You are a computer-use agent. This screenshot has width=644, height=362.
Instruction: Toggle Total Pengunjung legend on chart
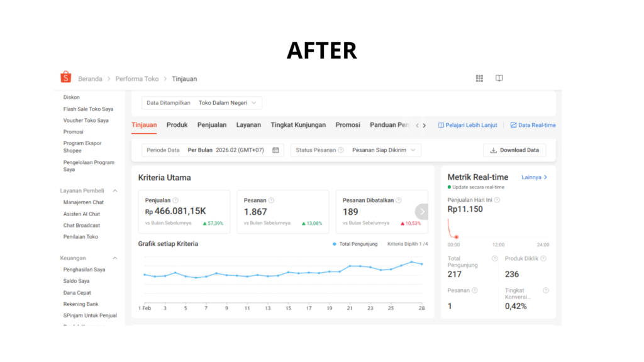(355, 244)
